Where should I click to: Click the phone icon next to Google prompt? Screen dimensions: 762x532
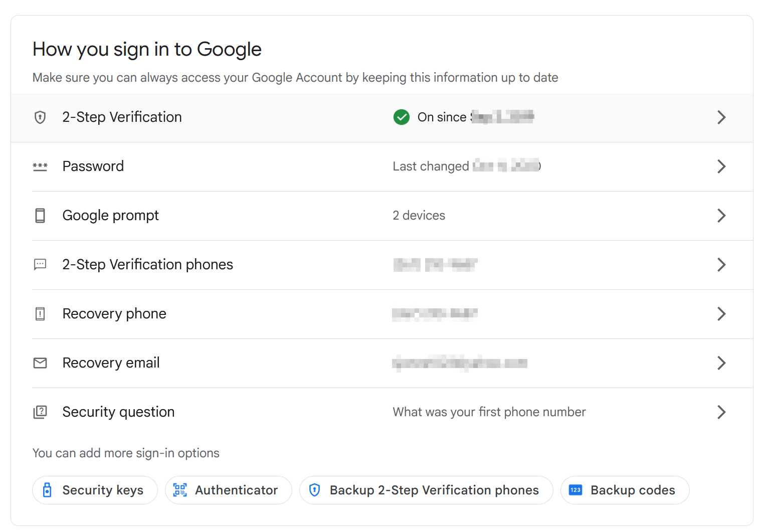[40, 216]
